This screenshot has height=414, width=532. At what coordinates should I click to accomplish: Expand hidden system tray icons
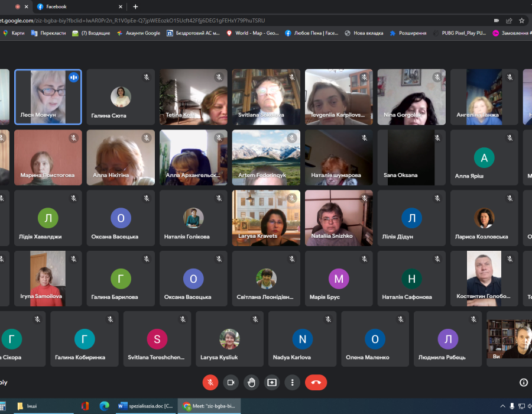tap(503, 406)
